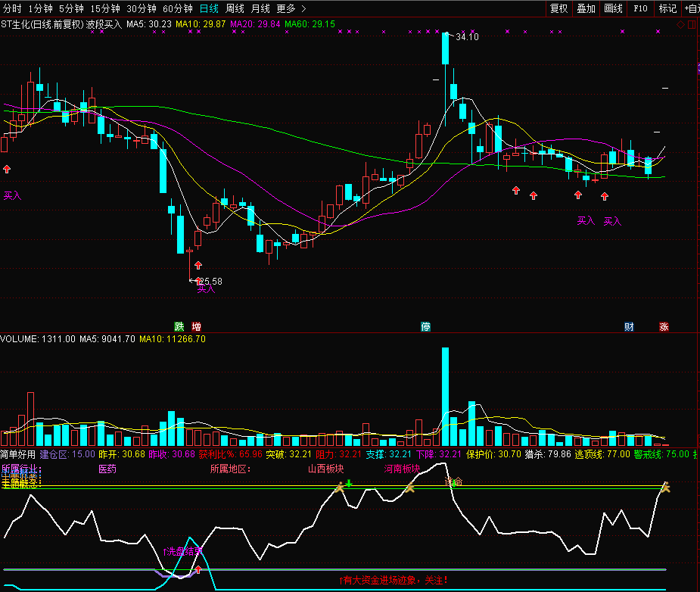This screenshot has height=592, width=700.
Task: Click the yellow cross marker at indicator's right end
Action: click(x=666, y=488)
